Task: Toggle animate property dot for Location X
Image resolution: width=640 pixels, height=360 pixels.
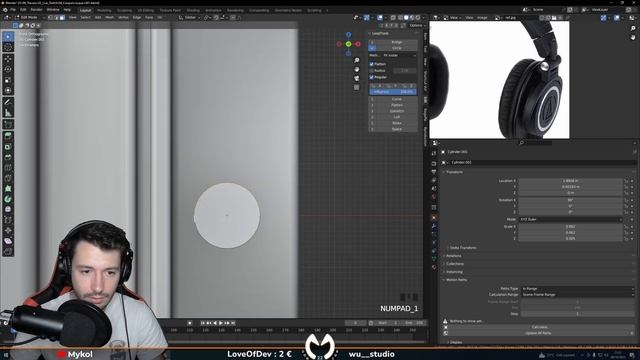Action: 632,181
